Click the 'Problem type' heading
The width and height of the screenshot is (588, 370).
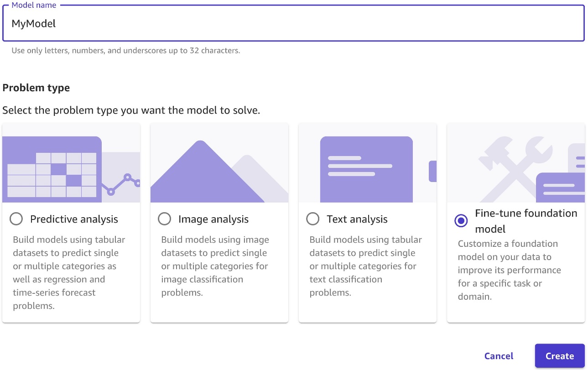[36, 88]
